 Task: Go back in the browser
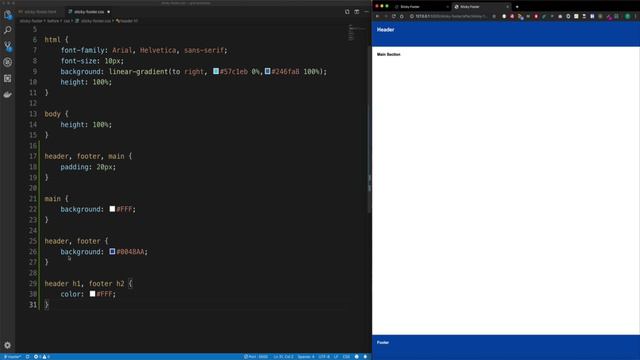pos(378,16)
